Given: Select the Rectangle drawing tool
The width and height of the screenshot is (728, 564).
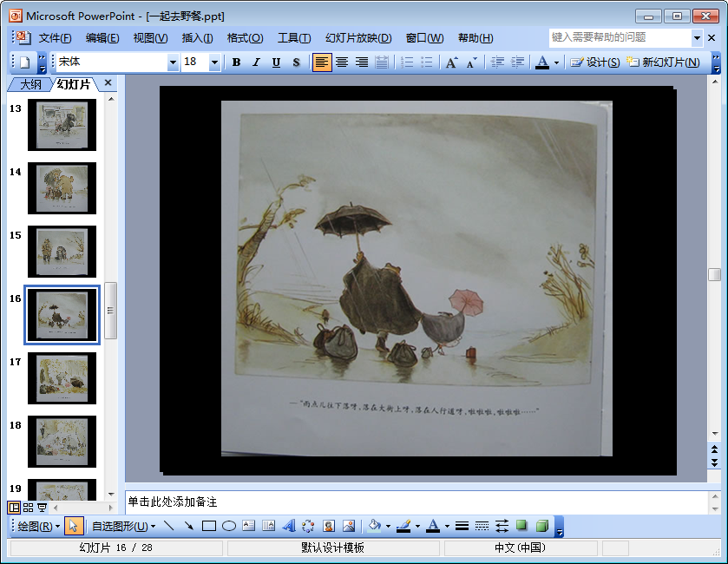Looking at the screenshot, I should click(209, 526).
